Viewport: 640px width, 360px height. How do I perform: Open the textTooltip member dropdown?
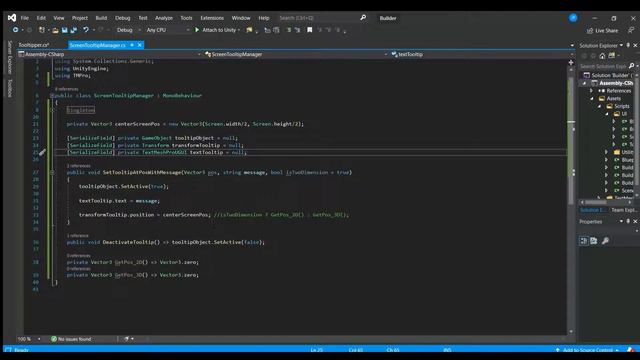[x=482, y=54]
